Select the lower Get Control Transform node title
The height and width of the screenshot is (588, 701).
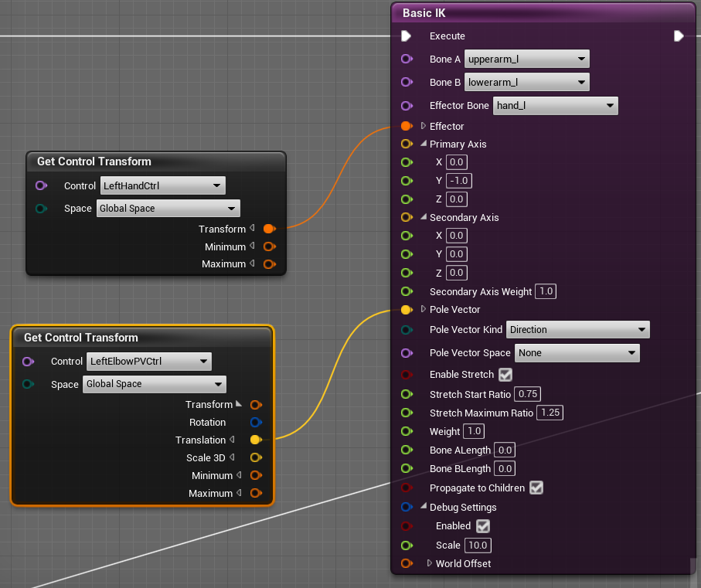tap(81, 338)
